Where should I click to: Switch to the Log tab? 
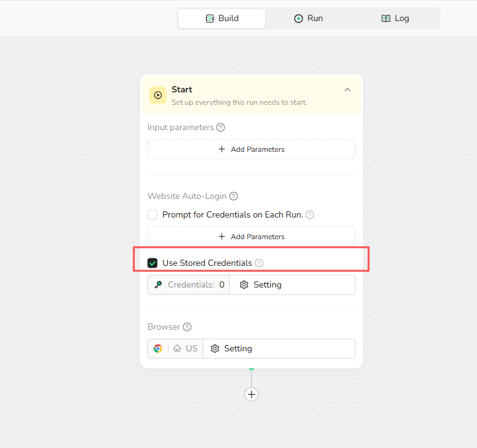click(x=395, y=19)
